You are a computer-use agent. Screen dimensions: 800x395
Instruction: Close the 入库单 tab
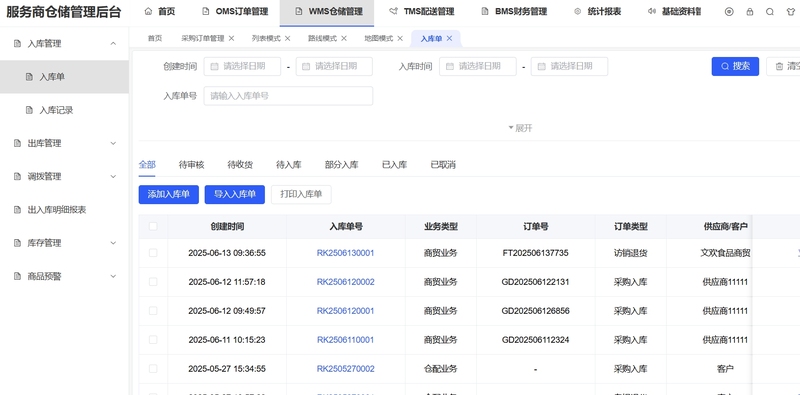point(449,38)
